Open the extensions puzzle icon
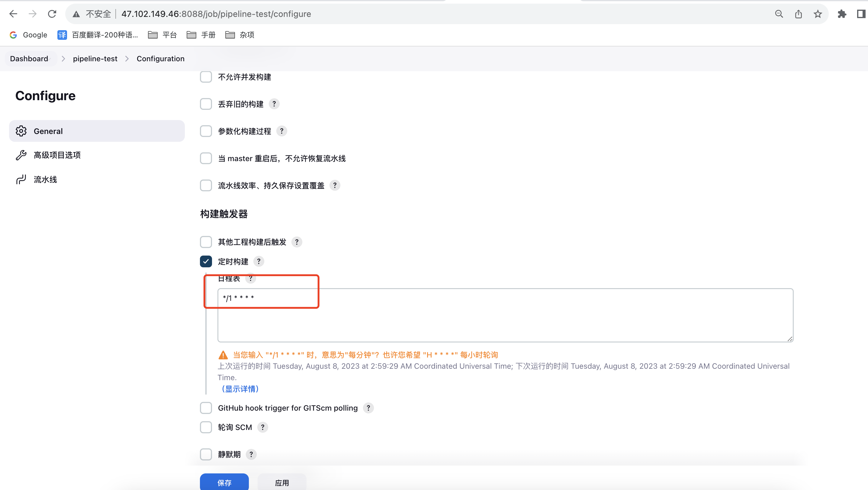Screen dimensions: 868x490 tap(842, 14)
